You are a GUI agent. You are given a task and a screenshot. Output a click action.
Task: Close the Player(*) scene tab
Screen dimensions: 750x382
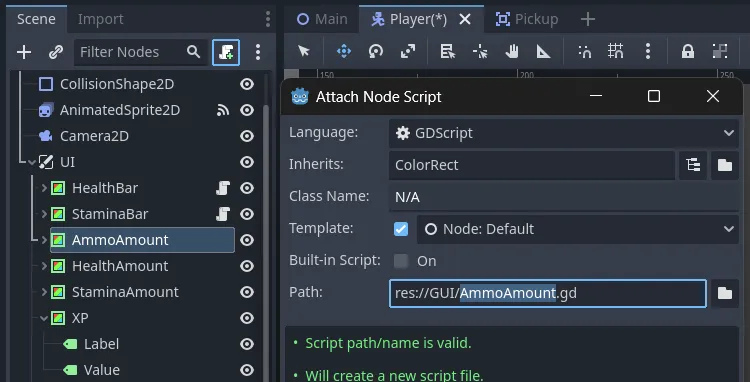465,19
